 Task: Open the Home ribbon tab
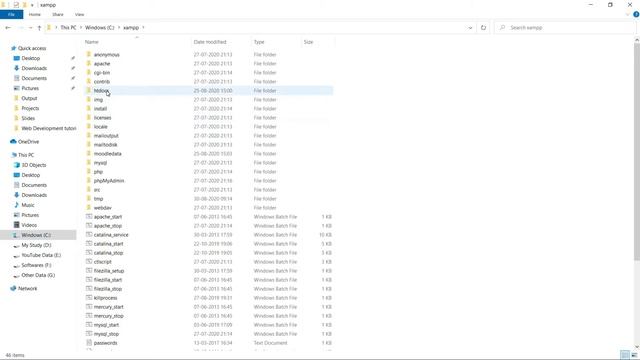pos(35,15)
